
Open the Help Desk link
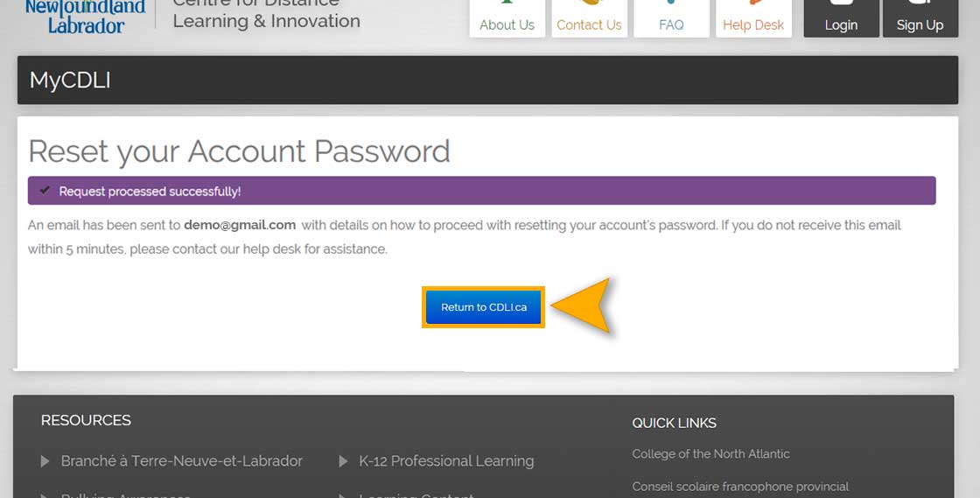click(x=753, y=18)
